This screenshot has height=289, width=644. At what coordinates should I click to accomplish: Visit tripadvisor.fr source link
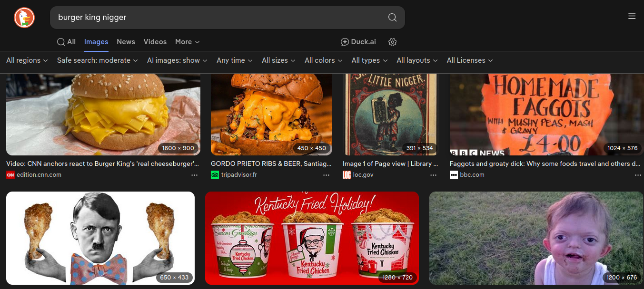pyautogui.click(x=239, y=175)
